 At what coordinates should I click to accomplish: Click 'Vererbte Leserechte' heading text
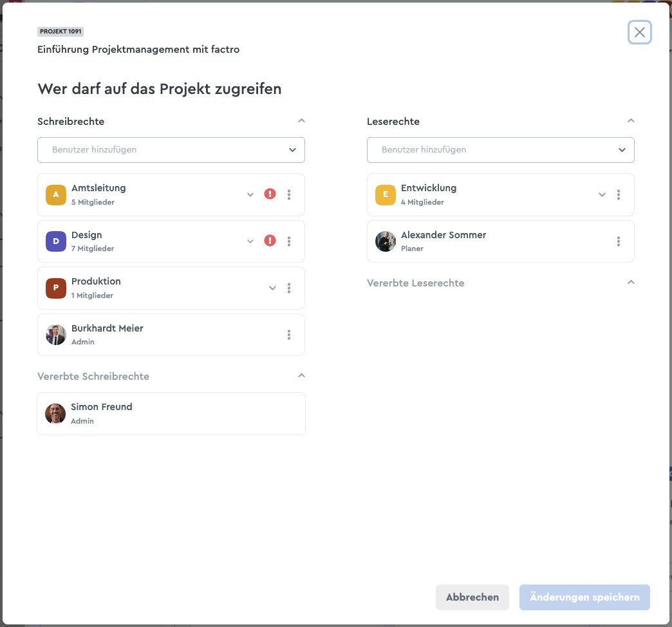tap(416, 283)
